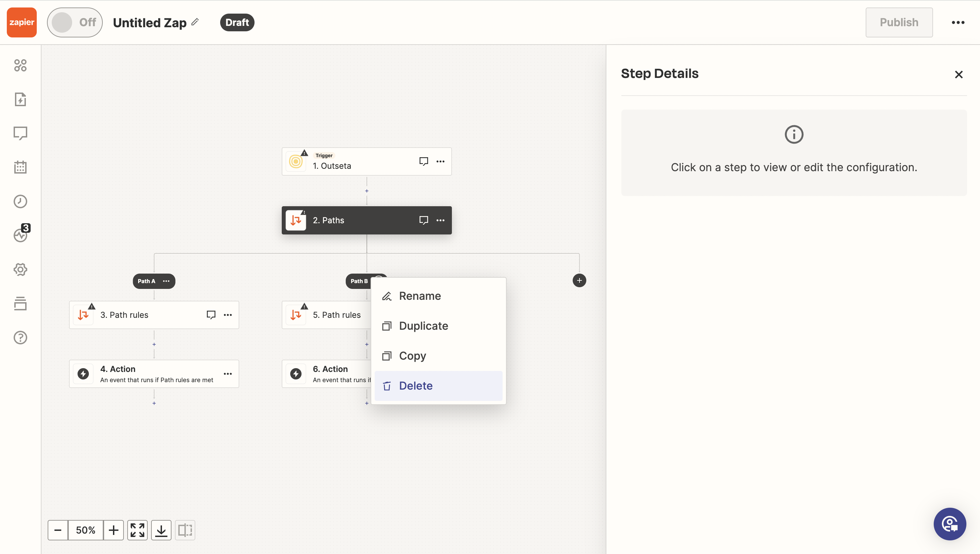Image resolution: width=980 pixels, height=554 pixels.
Task: Open the Zap details file icon in sidebar
Action: point(20,99)
